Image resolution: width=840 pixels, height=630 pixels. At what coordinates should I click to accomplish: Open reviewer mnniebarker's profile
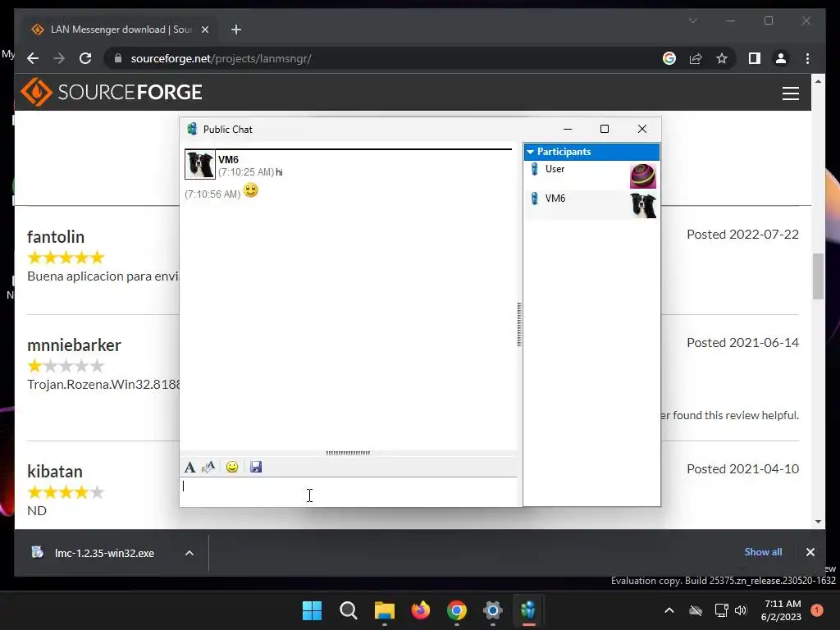[74, 345]
